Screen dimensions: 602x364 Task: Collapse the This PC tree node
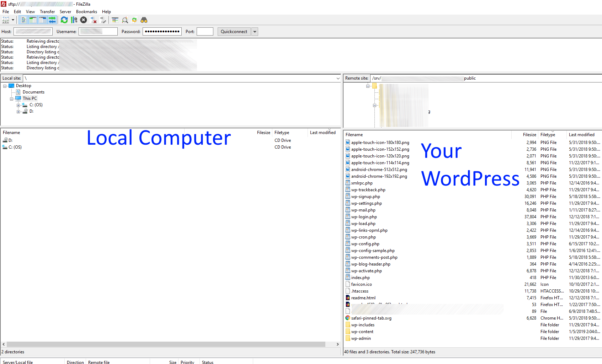(11, 99)
